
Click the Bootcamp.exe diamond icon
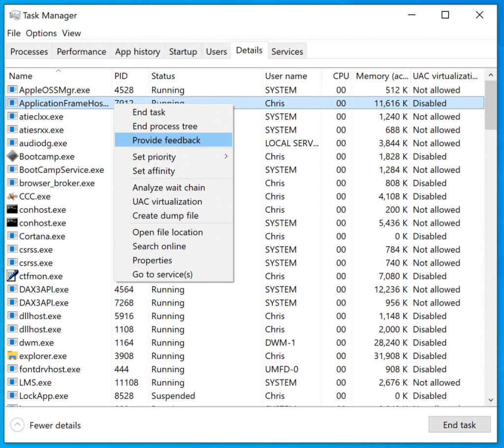tap(12, 156)
